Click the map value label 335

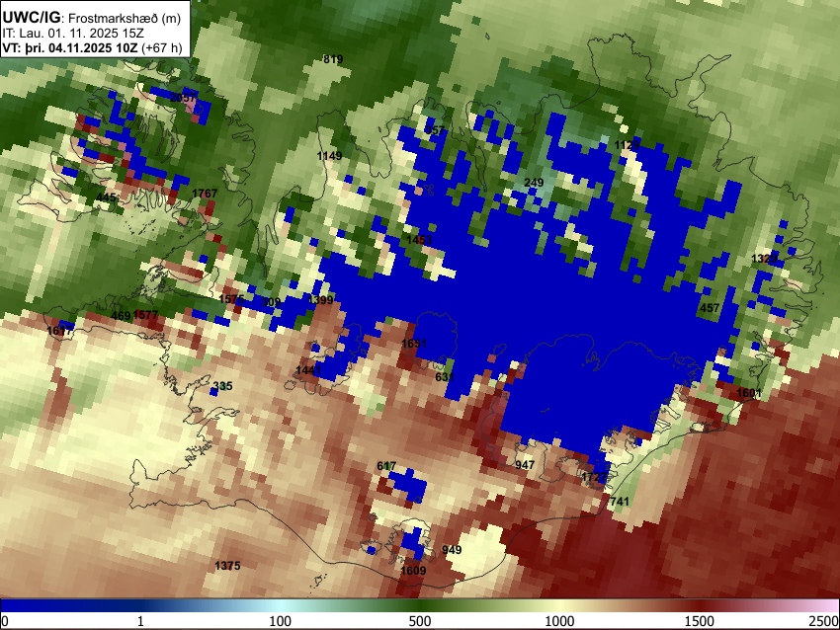(223, 386)
